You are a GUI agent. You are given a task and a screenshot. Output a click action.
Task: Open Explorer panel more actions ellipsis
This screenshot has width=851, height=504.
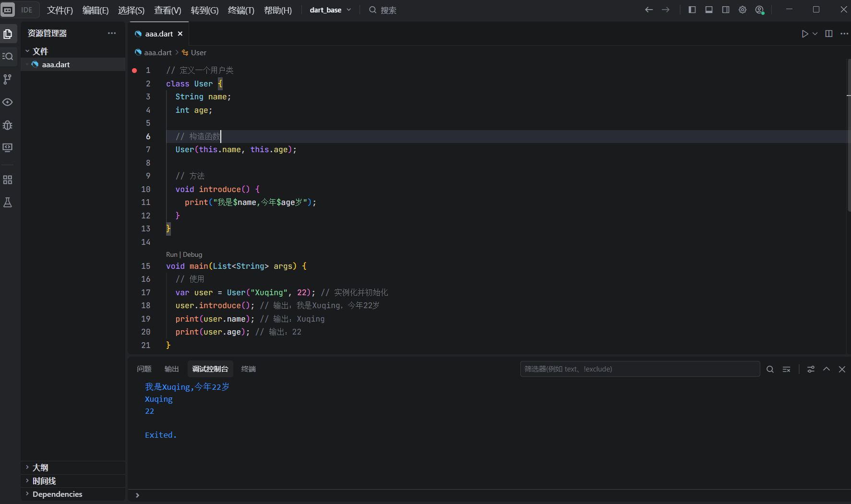112,33
